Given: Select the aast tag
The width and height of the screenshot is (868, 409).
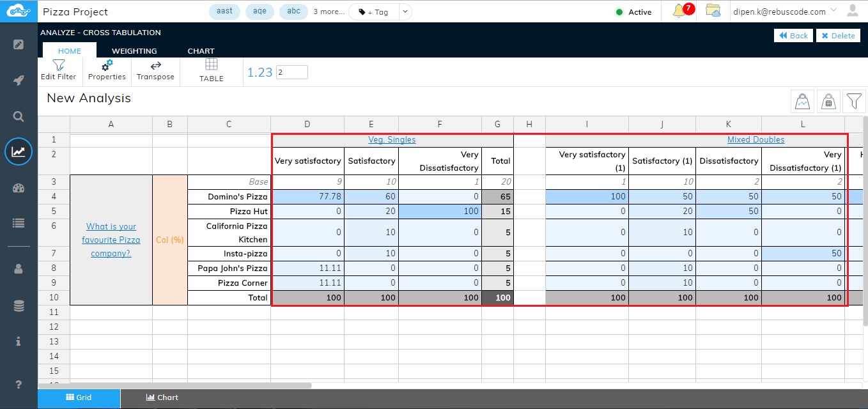Looking at the screenshot, I should click(225, 12).
